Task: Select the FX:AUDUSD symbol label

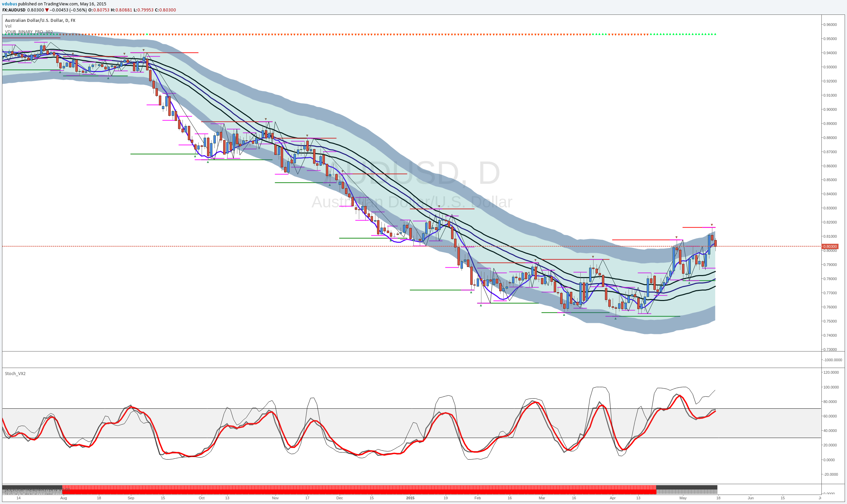Action: point(13,10)
